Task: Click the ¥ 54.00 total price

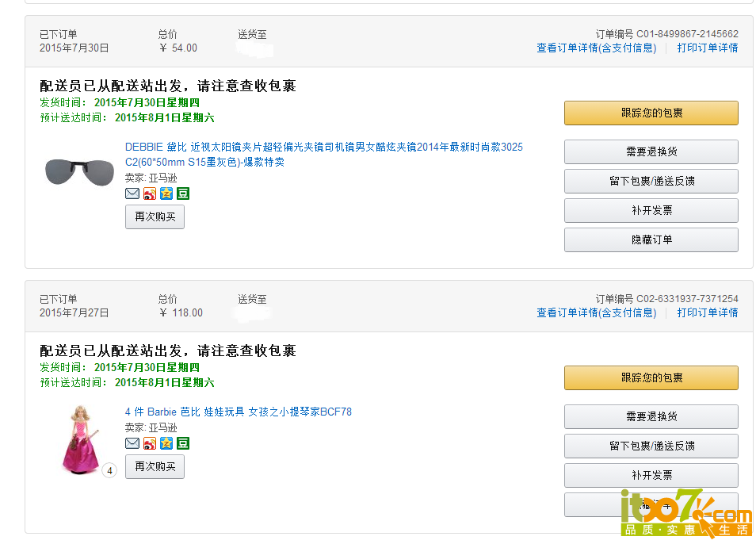Action: tap(178, 48)
